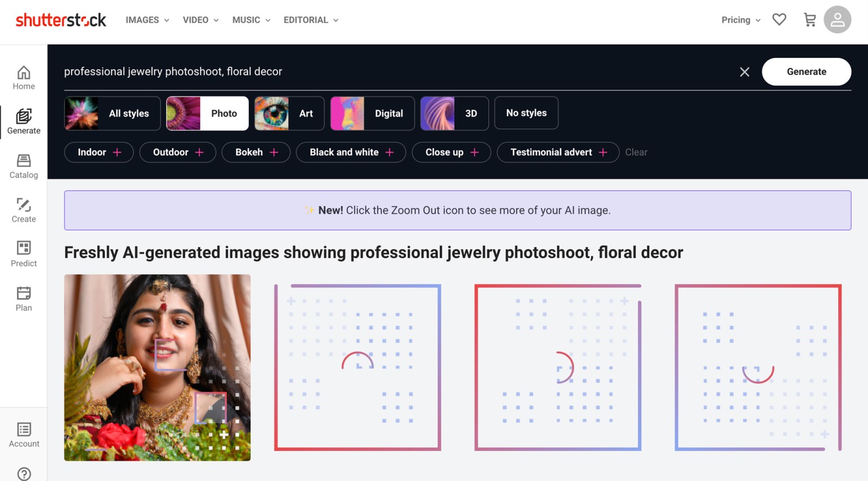Expand the Pricing dropdown
This screenshot has height=481, width=868.
740,20
